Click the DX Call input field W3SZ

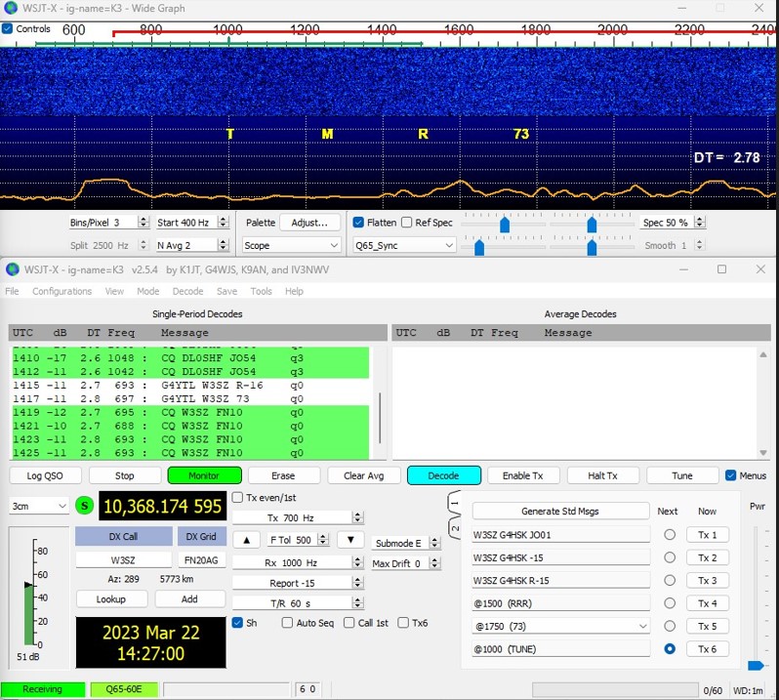(x=123, y=560)
